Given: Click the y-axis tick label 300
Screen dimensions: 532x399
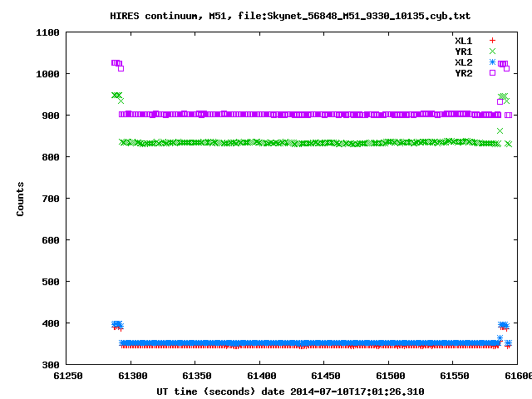Looking at the screenshot, I should 51,365.
